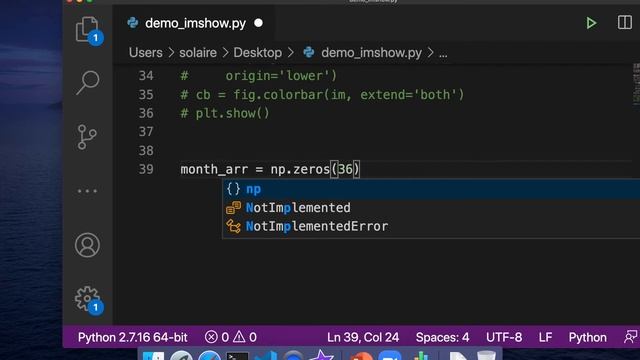Click line number 34 in the gutter

(146, 76)
